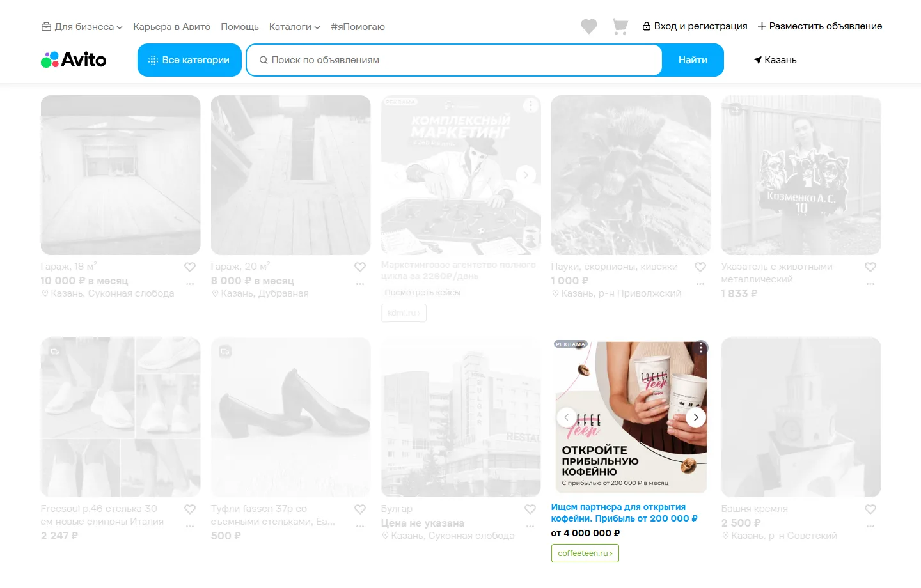The width and height of the screenshot is (921, 588).
Task: Open the favorites heart icon in header
Action: 589,26
